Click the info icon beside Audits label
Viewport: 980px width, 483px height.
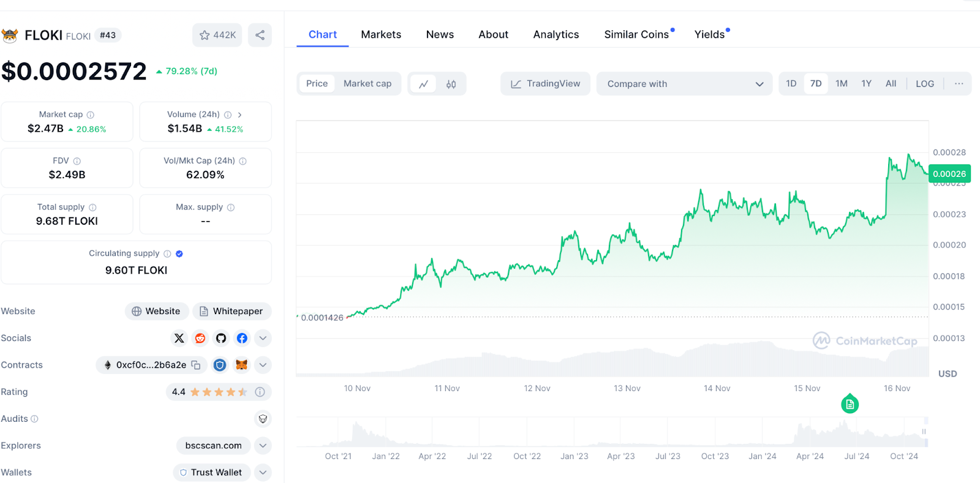click(x=34, y=419)
